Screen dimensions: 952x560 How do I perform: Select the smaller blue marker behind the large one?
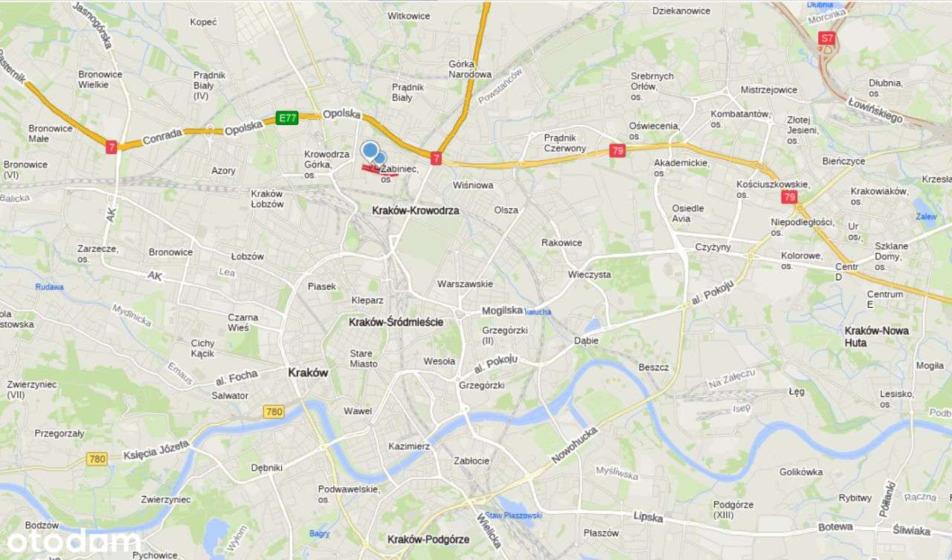[381, 158]
